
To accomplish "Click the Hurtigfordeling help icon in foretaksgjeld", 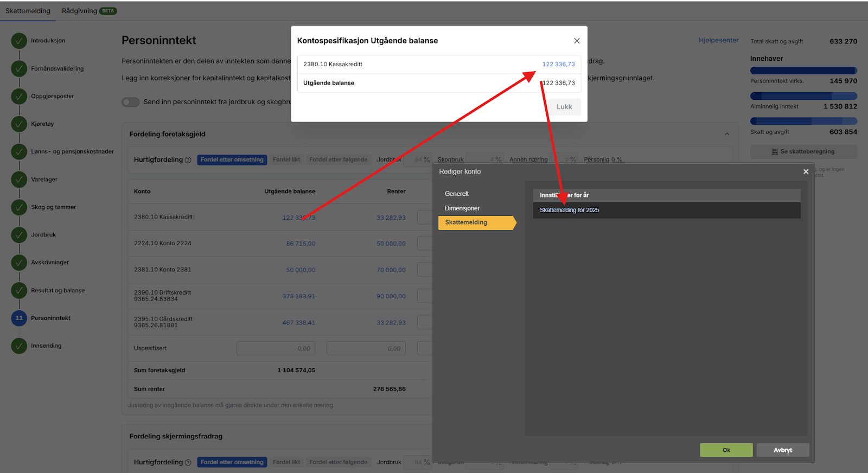I will point(188,160).
